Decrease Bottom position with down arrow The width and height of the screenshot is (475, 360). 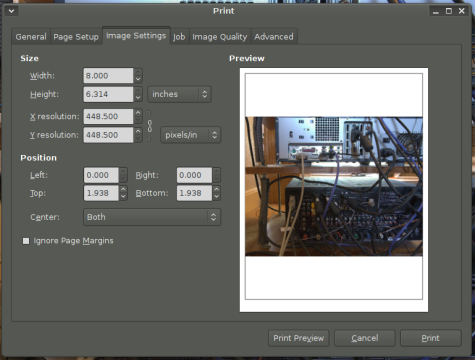(216, 197)
